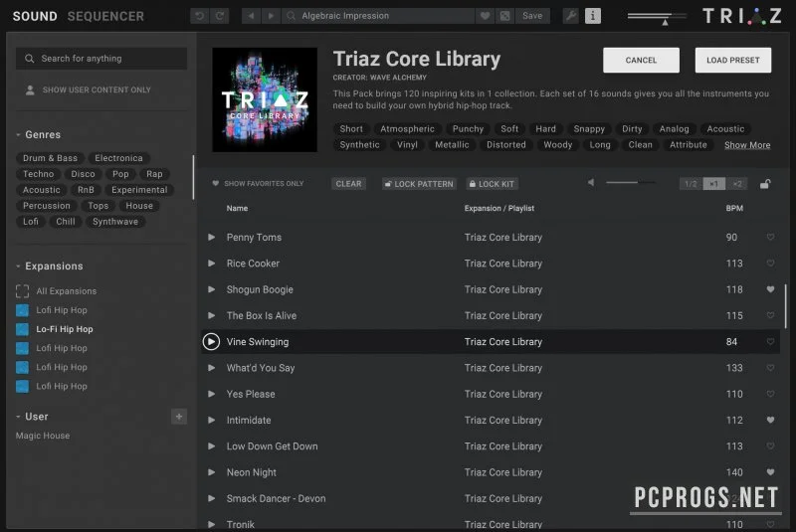The image size is (796, 532).
Task: Click the speaker preview volume icon
Action: point(591,183)
